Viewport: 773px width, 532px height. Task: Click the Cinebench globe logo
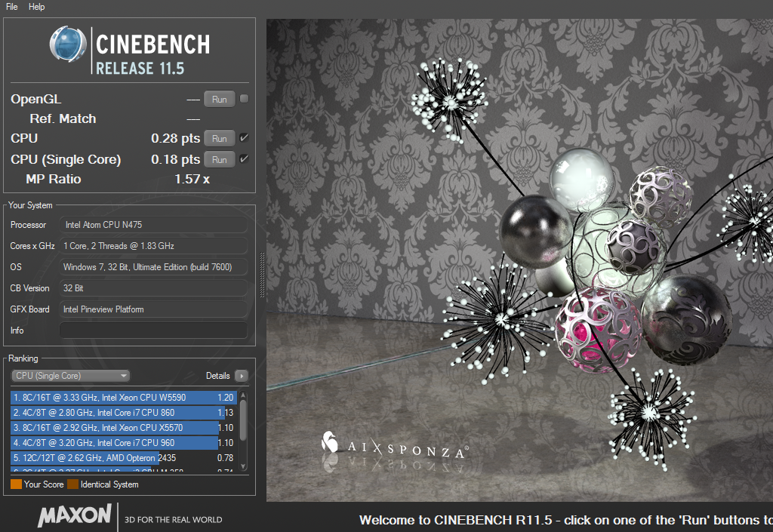click(x=68, y=45)
